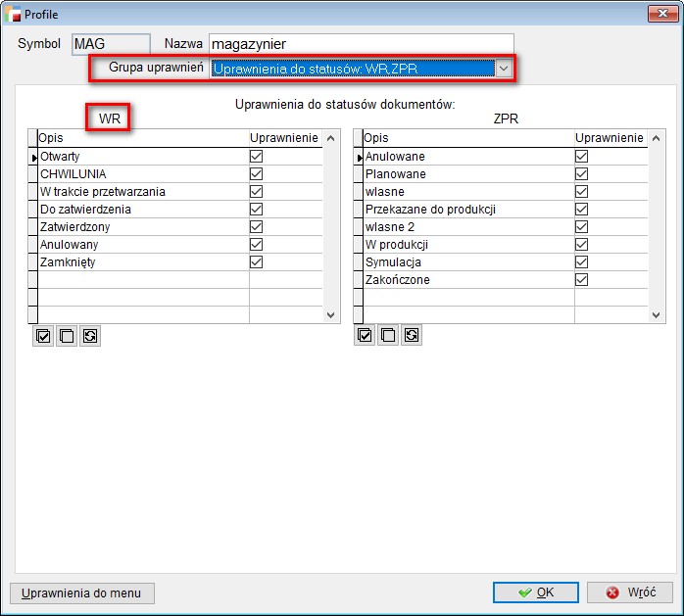Click invert-selection icon under ZPR table

point(412,336)
